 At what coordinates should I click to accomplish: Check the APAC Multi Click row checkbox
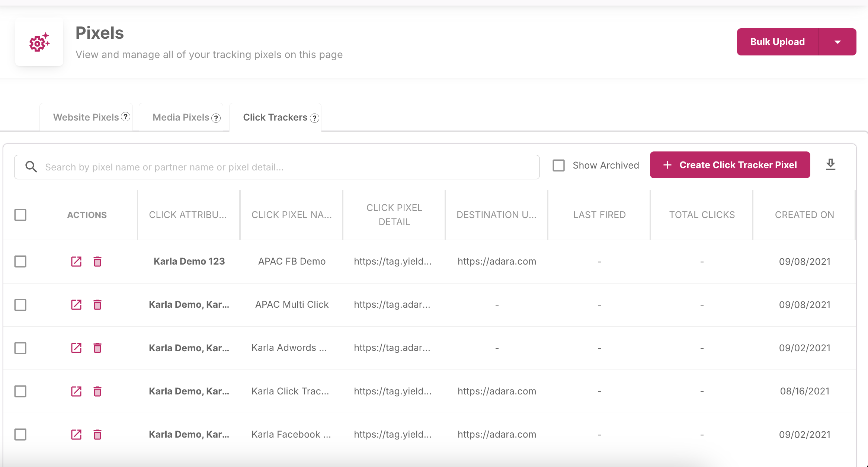click(x=20, y=305)
